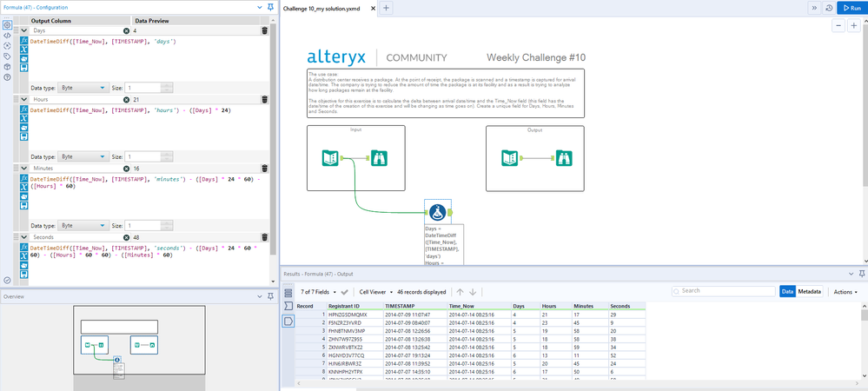Switch results to Data view
The image size is (868, 391).
click(x=787, y=292)
